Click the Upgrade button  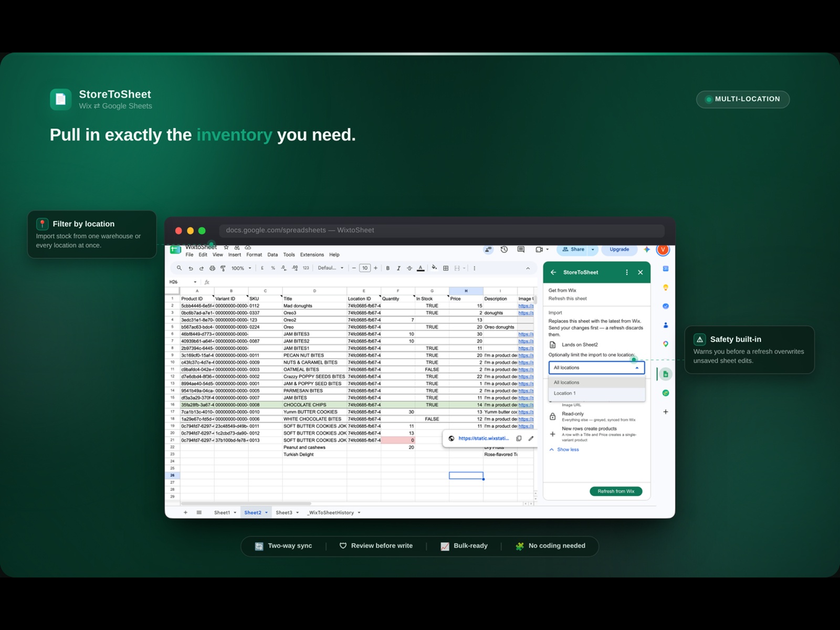[x=619, y=249]
